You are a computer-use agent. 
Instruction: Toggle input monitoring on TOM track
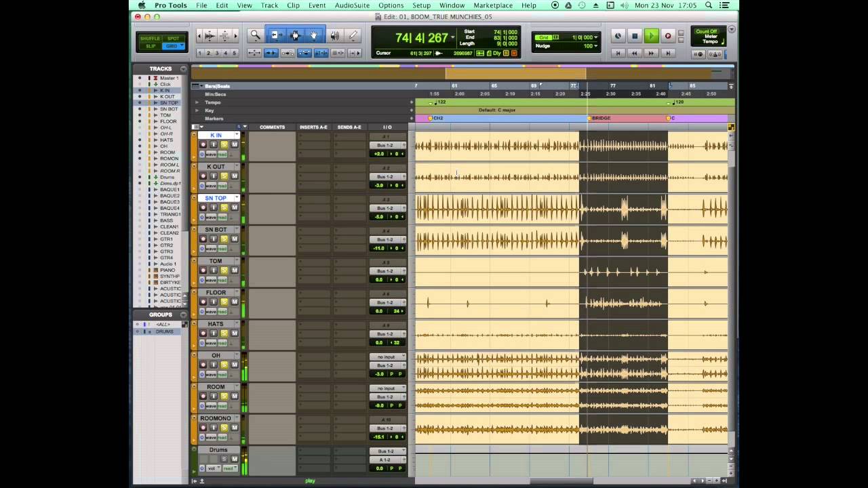pos(214,270)
